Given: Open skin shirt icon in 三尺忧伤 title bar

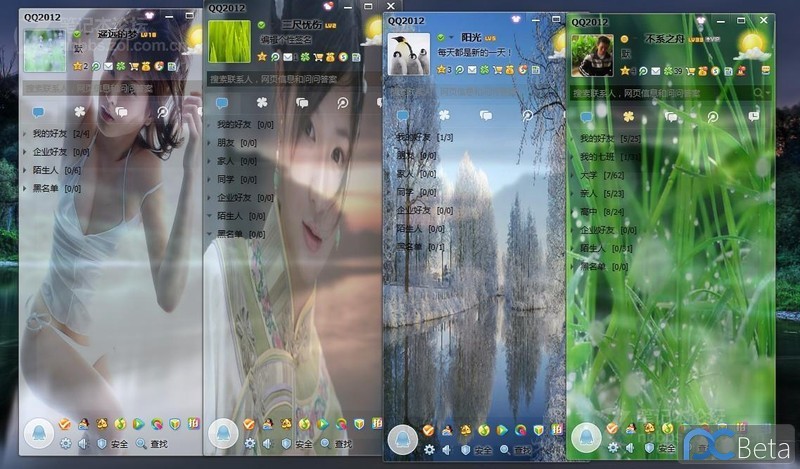Looking at the screenshot, I should tap(329, 6).
